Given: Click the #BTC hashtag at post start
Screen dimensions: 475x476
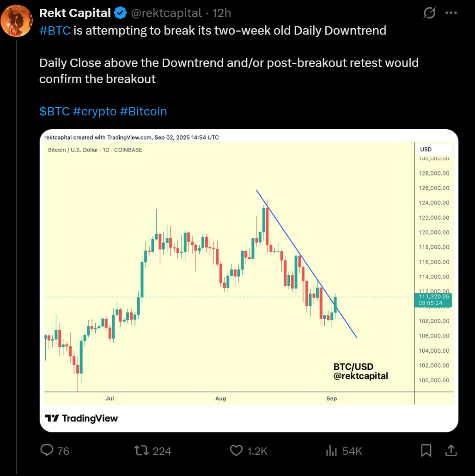Looking at the screenshot, I should coord(55,31).
